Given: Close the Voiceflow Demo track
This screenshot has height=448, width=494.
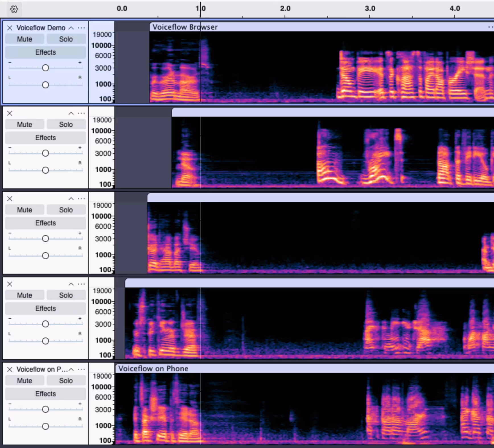Looking at the screenshot, I should pos(10,28).
